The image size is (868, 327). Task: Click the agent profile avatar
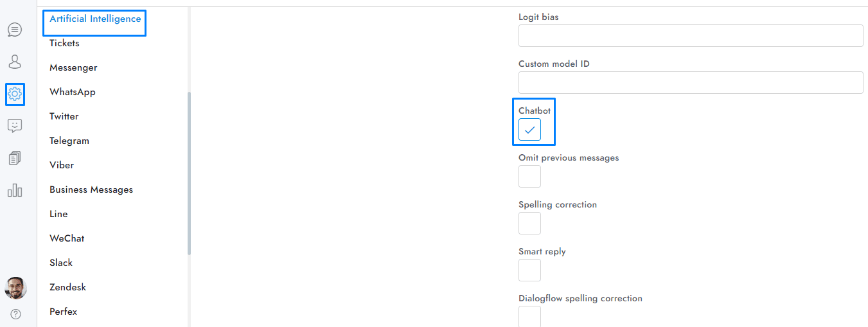click(15, 288)
